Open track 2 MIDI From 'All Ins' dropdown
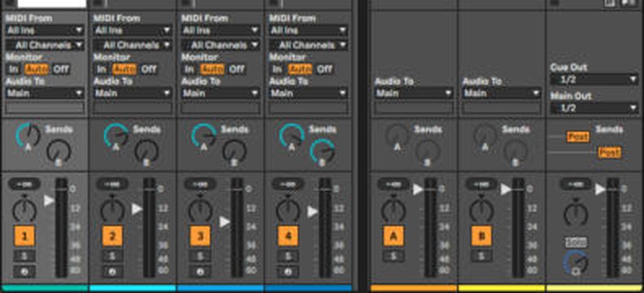 [x=133, y=30]
